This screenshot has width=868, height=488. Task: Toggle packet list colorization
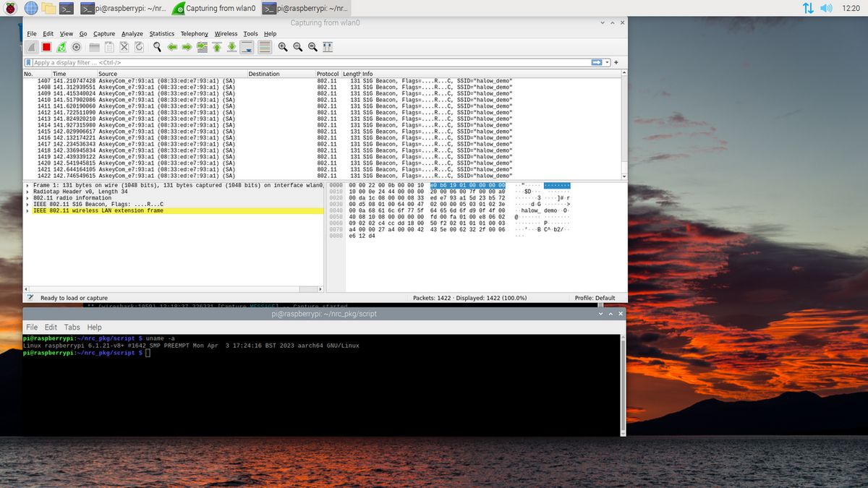(x=264, y=47)
